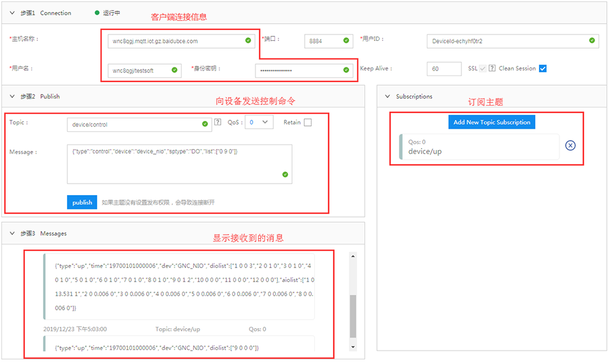Enable the Retain checkbox
608x364 pixels.
point(308,122)
